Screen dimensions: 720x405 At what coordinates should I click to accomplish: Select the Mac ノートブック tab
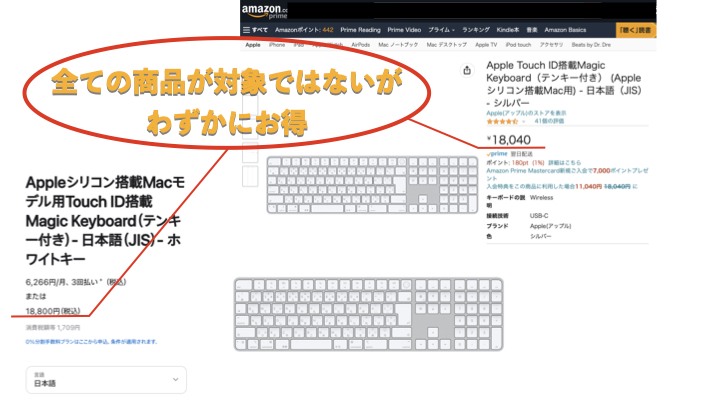click(398, 45)
